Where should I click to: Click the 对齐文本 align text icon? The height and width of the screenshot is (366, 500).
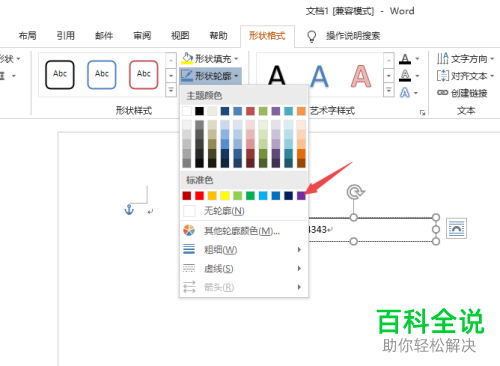[443, 76]
